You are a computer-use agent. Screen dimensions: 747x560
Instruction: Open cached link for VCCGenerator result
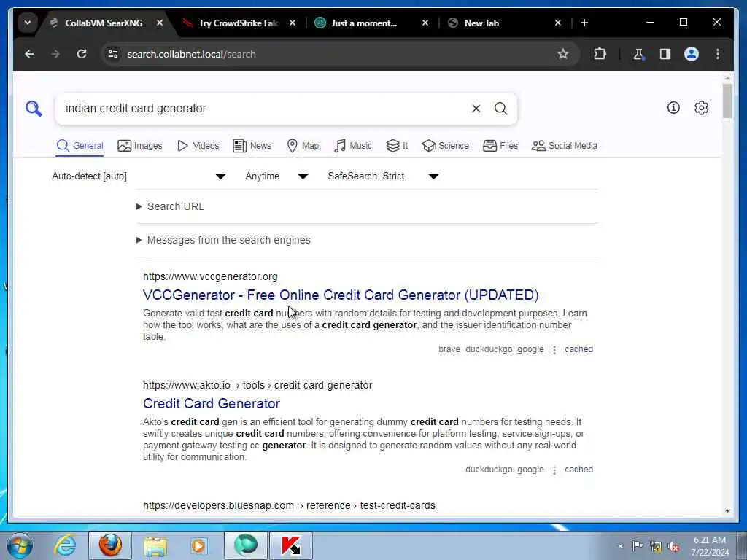[x=578, y=349]
